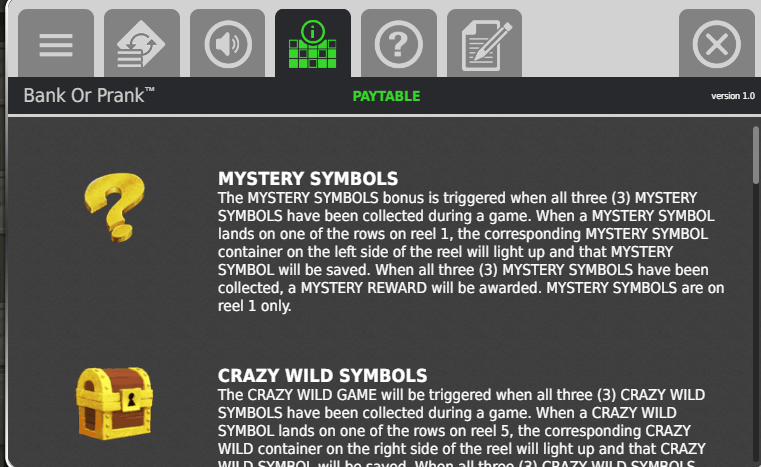Image resolution: width=761 pixels, height=467 pixels.
Task: Open the sound settings speaker tab
Action: (228, 43)
